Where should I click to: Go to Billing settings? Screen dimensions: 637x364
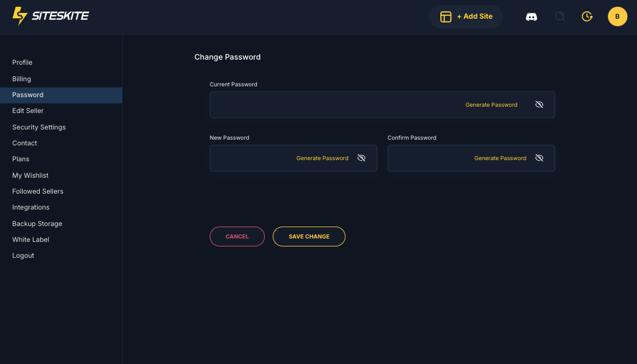pos(22,79)
